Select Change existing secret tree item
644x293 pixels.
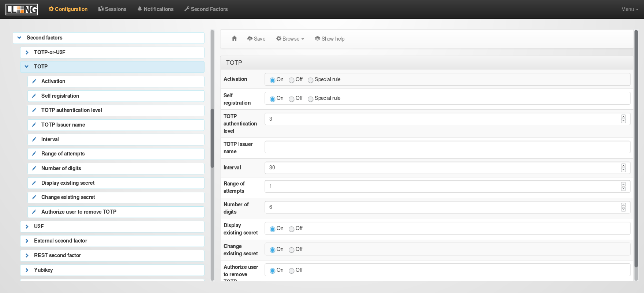pos(116,197)
